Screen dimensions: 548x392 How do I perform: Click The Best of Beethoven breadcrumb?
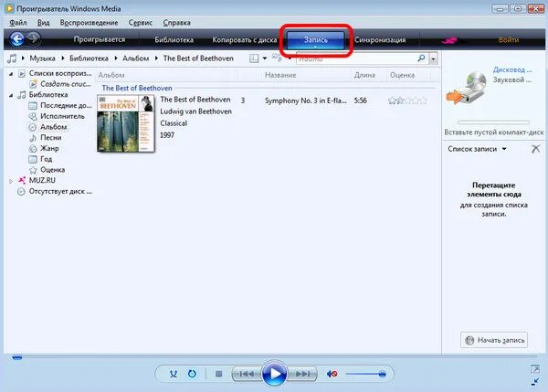coord(198,58)
